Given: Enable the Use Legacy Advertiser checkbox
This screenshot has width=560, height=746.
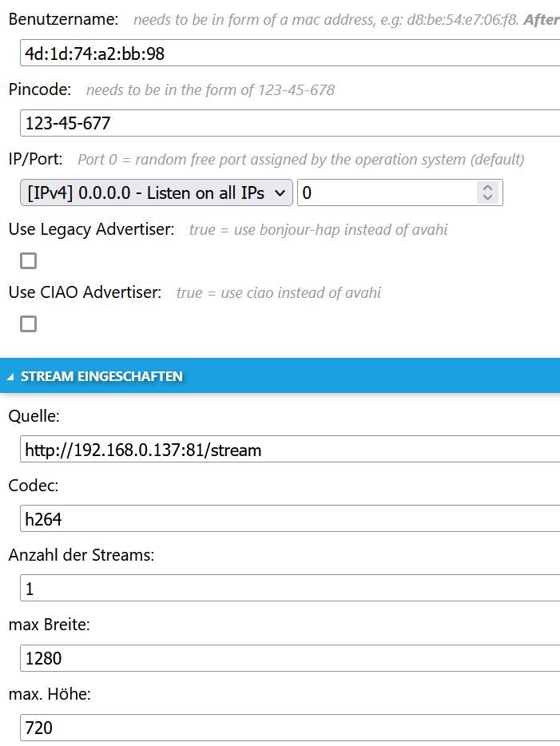Looking at the screenshot, I should point(29,260).
